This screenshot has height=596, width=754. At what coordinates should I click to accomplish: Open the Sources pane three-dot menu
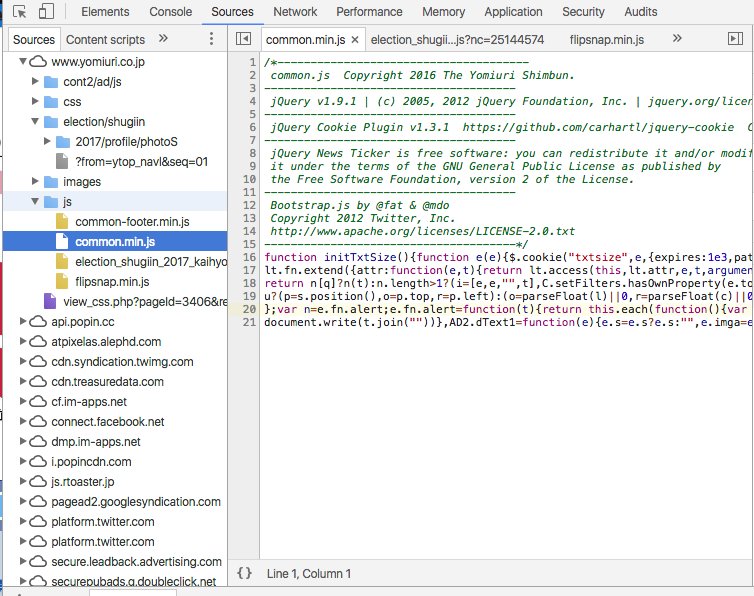[x=211, y=39]
